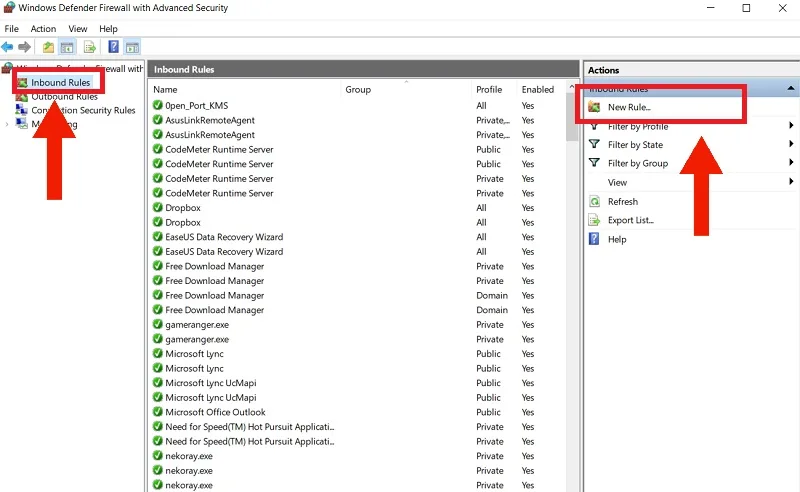800x492 pixels.
Task: Toggle the Show/Hide Action Pane icon
Action: coord(133,47)
